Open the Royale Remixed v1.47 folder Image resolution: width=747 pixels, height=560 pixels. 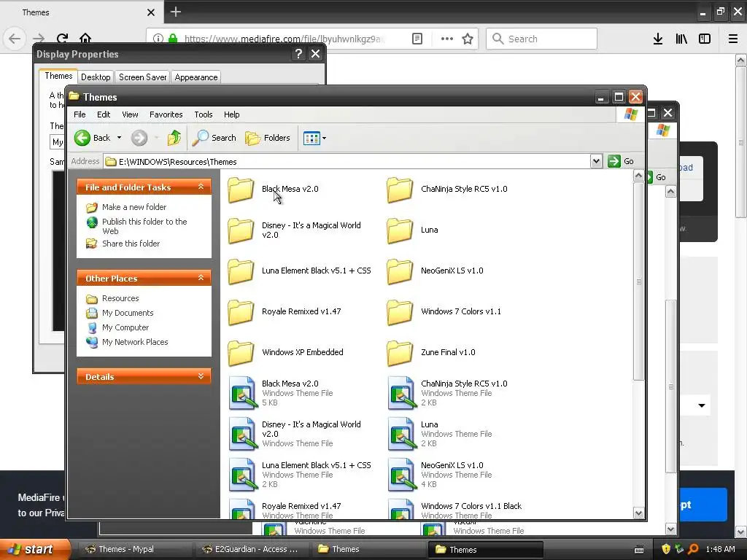point(285,312)
